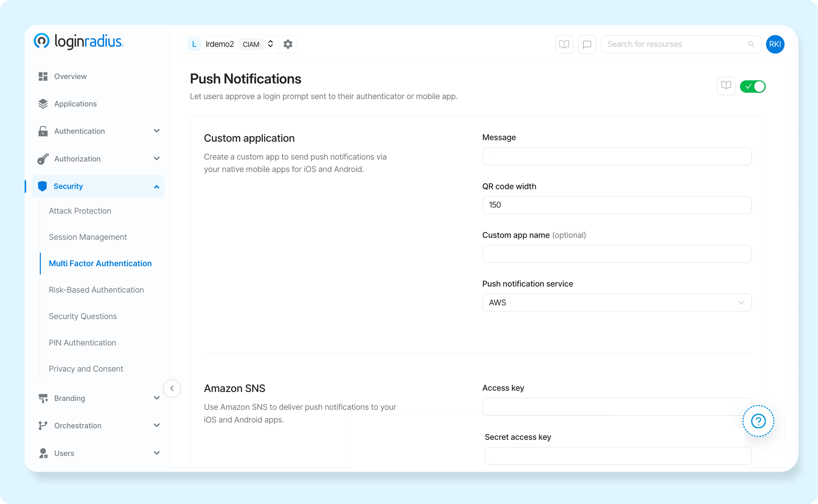Viewport: 818px width, 504px height.
Task: Open Multi Factor Authentication submenu item
Action: point(100,263)
